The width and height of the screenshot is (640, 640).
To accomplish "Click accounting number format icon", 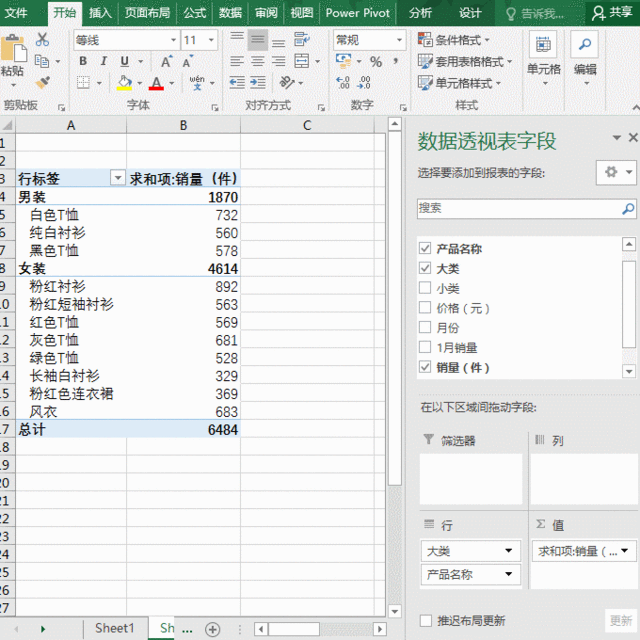I will coord(343,61).
